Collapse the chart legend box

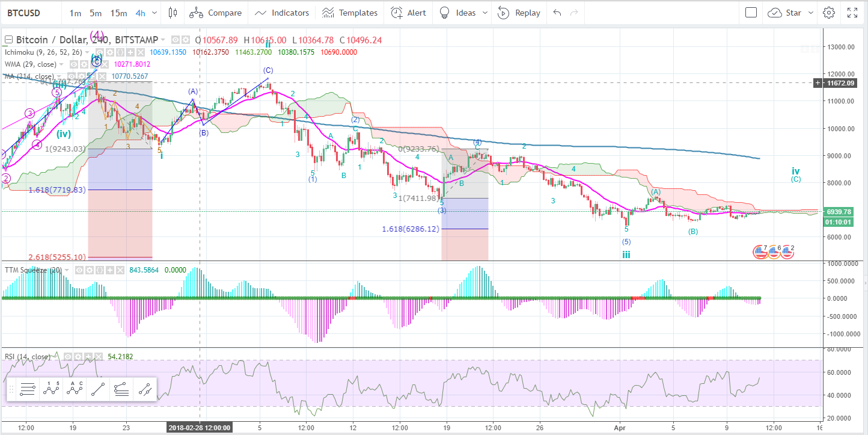coord(8,40)
